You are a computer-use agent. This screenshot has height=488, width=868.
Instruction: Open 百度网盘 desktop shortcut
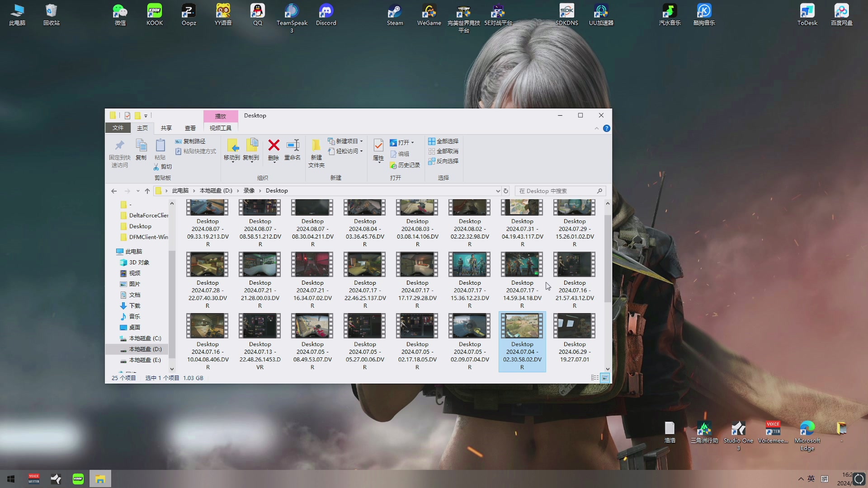point(842,14)
